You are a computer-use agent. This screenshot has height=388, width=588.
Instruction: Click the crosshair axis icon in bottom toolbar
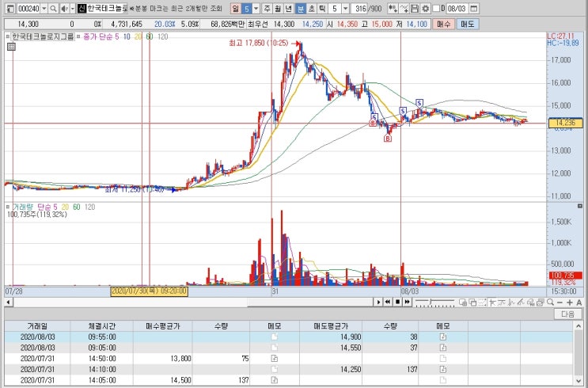tap(492, 302)
